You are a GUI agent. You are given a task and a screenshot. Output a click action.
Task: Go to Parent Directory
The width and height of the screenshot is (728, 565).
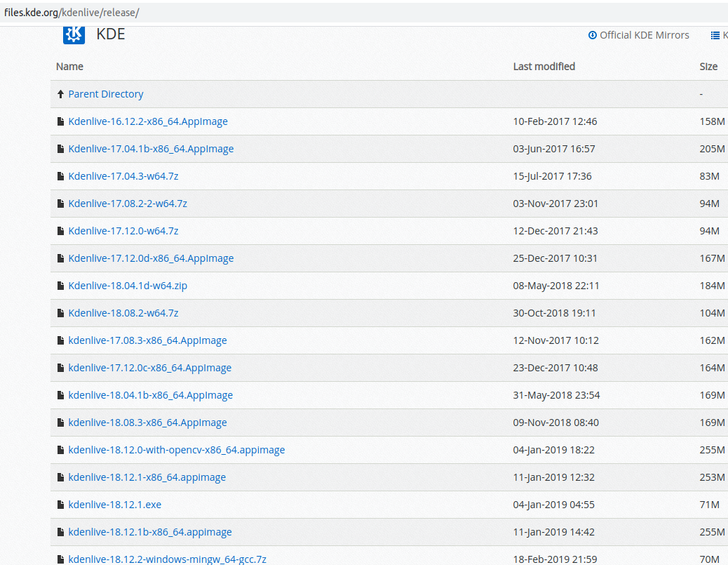pyautogui.click(x=106, y=94)
